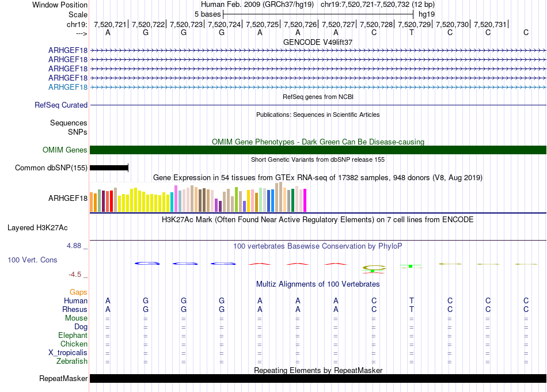The height and width of the screenshot is (392, 547).
Task: Click the RefSeq Curated track label
Action: (61, 105)
